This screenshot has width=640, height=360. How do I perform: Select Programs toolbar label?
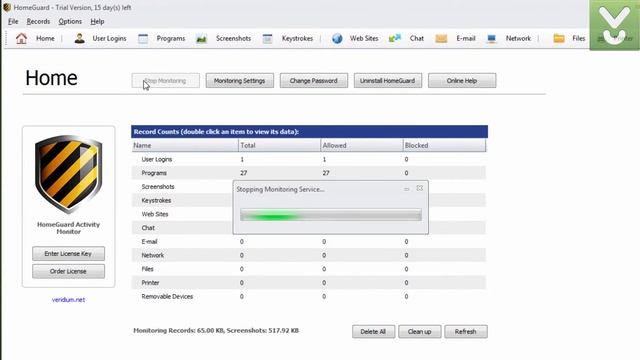[x=171, y=38]
